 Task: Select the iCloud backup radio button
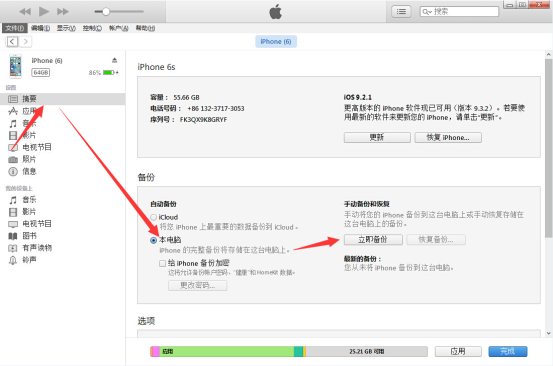tap(153, 217)
